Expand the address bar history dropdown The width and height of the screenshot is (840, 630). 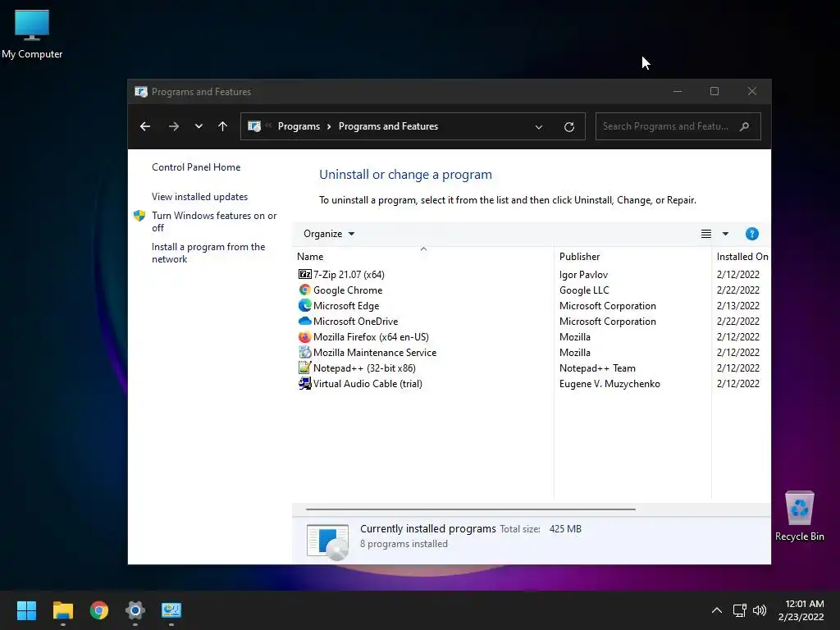click(539, 127)
